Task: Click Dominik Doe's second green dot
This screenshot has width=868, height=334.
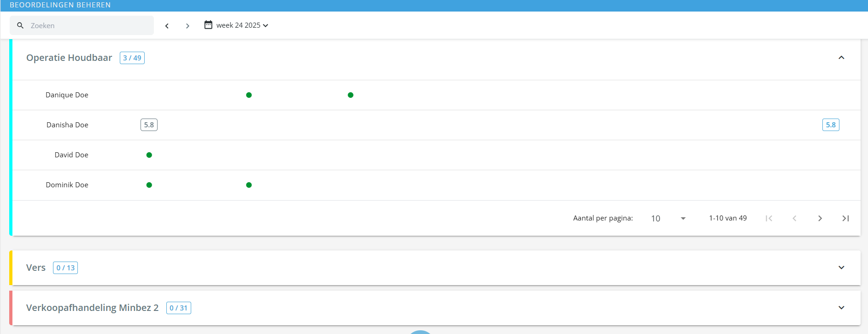Action: point(249,185)
